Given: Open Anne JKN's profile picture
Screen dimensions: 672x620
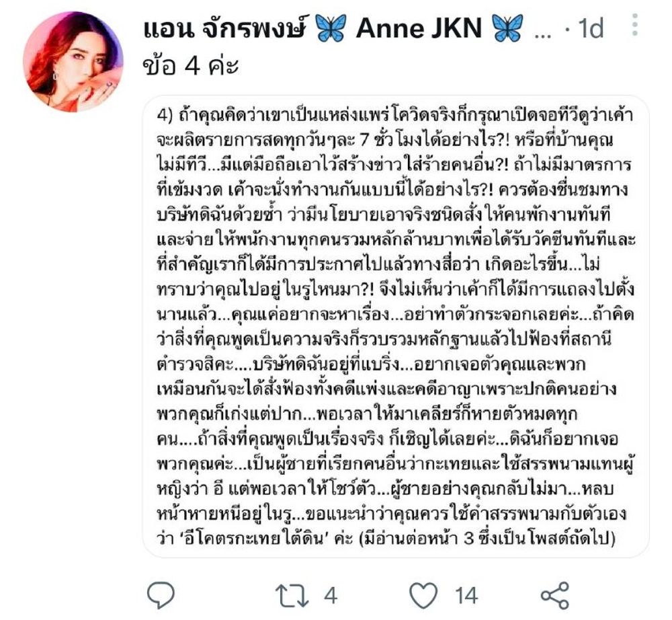Looking at the screenshot, I should pos(73,62).
